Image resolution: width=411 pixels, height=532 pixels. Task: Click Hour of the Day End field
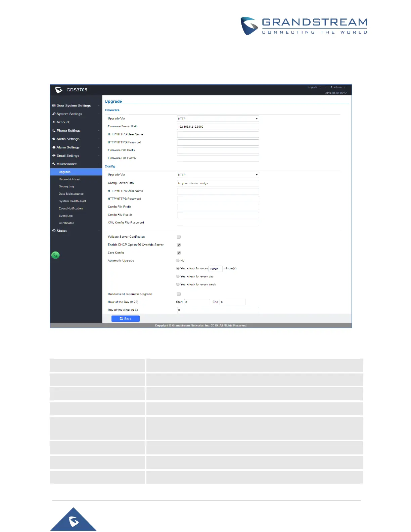pos(232,302)
